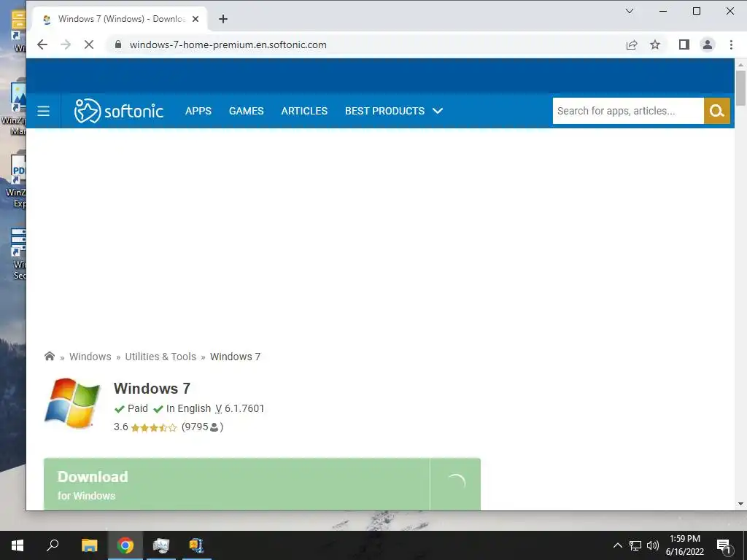This screenshot has height=560, width=747.
Task: Click the Chrome forward arrow
Action: 65,44
